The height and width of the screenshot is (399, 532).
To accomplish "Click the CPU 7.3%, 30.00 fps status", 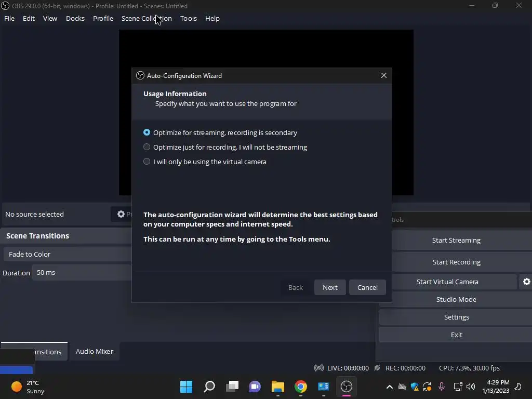I will point(469,368).
